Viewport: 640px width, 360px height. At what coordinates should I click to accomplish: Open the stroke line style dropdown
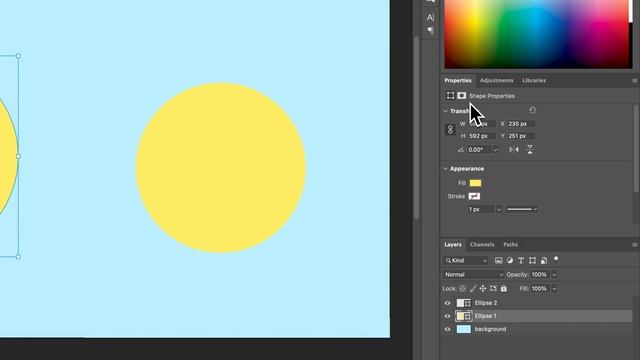(522, 209)
